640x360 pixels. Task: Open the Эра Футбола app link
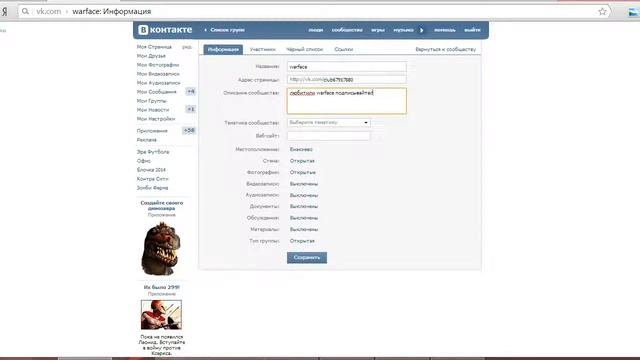[153, 152]
